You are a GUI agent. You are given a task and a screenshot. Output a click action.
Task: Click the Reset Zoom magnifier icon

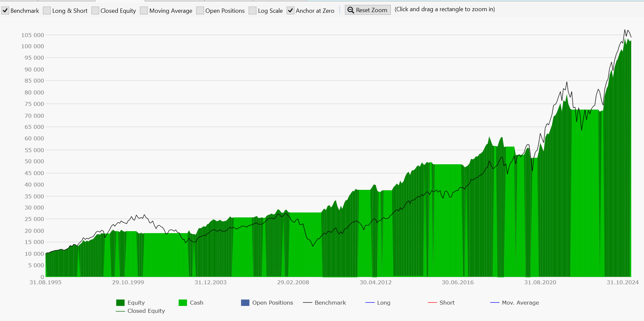pyautogui.click(x=350, y=10)
